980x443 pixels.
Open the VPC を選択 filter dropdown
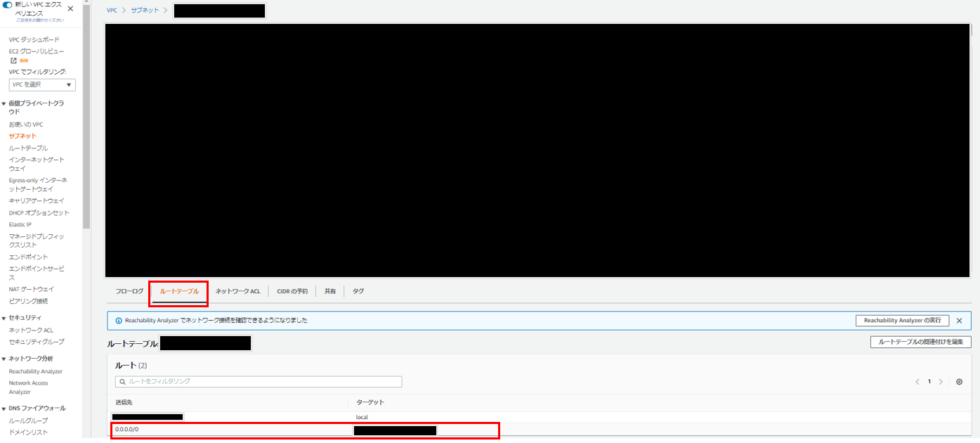[x=42, y=84]
